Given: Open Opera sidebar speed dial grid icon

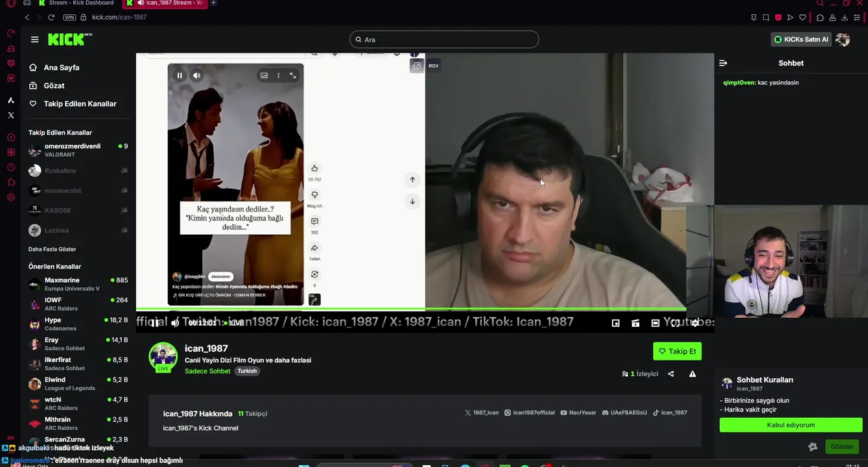Looking at the screenshot, I should coord(10,152).
